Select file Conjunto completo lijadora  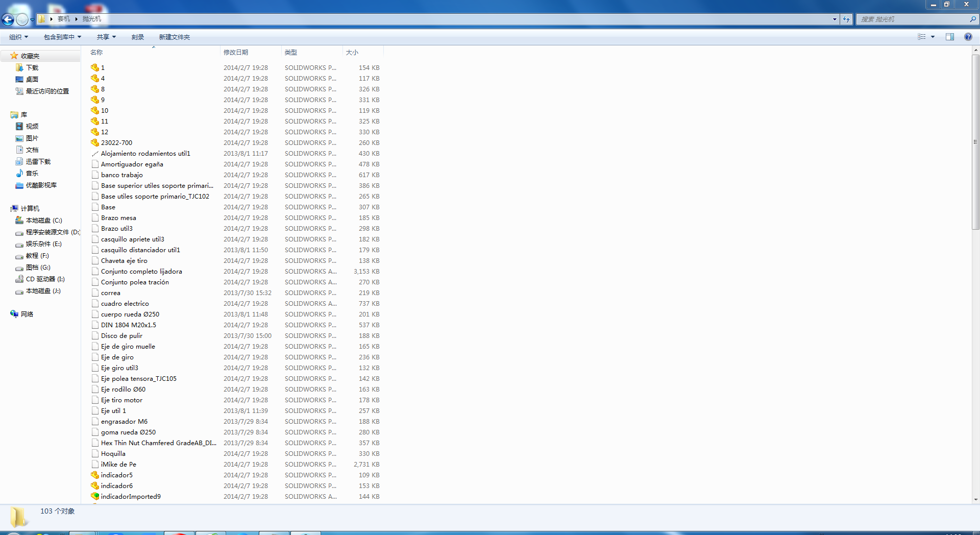tap(141, 271)
